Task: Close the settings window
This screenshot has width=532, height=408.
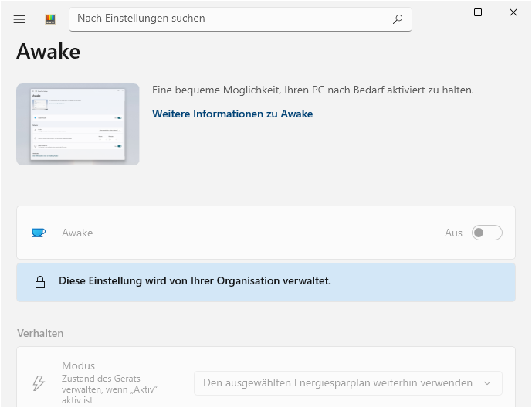Action: pyautogui.click(x=513, y=12)
